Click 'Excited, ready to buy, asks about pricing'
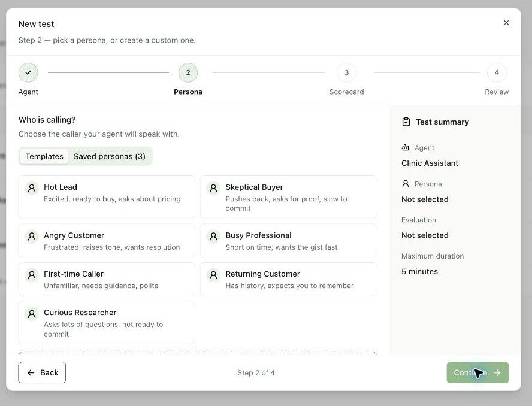This screenshot has height=406, width=532. click(x=112, y=199)
